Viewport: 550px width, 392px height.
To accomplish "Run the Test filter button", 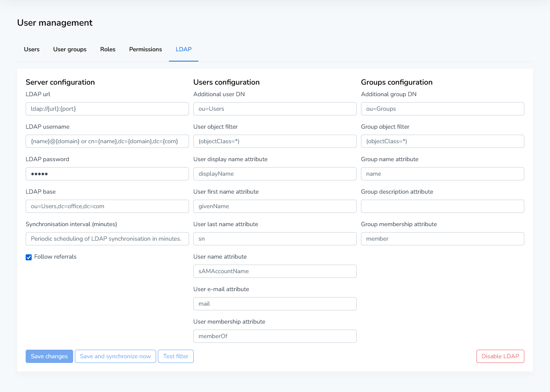I will point(176,356).
